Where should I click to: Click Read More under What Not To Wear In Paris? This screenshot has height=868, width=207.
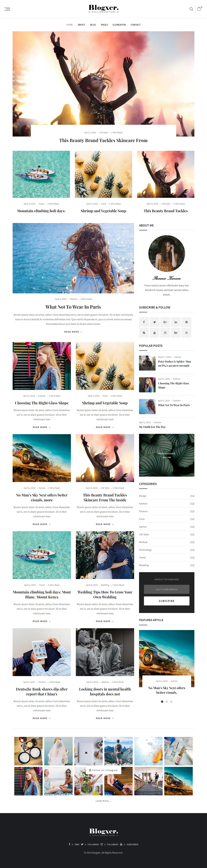pos(73,332)
